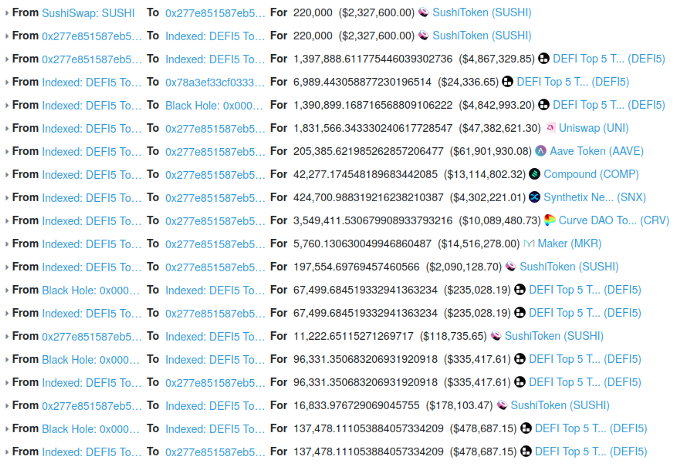Click SushiToken icon in the 16,833.97 row

tap(502, 406)
